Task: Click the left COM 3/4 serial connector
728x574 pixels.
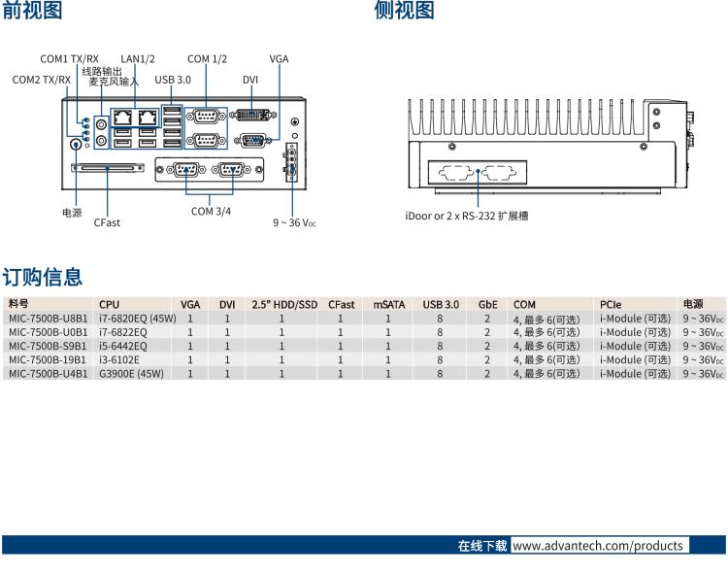Action: (184, 172)
